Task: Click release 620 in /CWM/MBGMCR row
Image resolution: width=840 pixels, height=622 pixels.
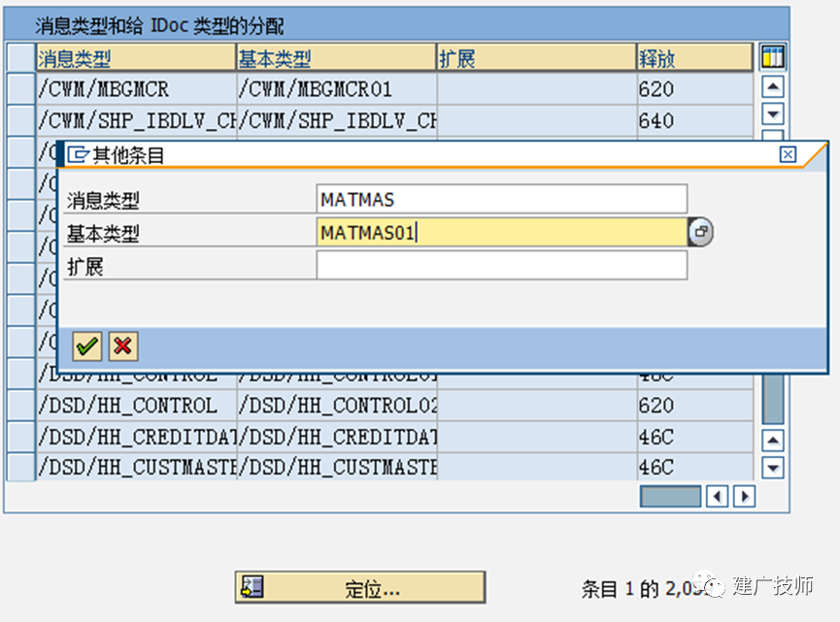Action: (695, 89)
